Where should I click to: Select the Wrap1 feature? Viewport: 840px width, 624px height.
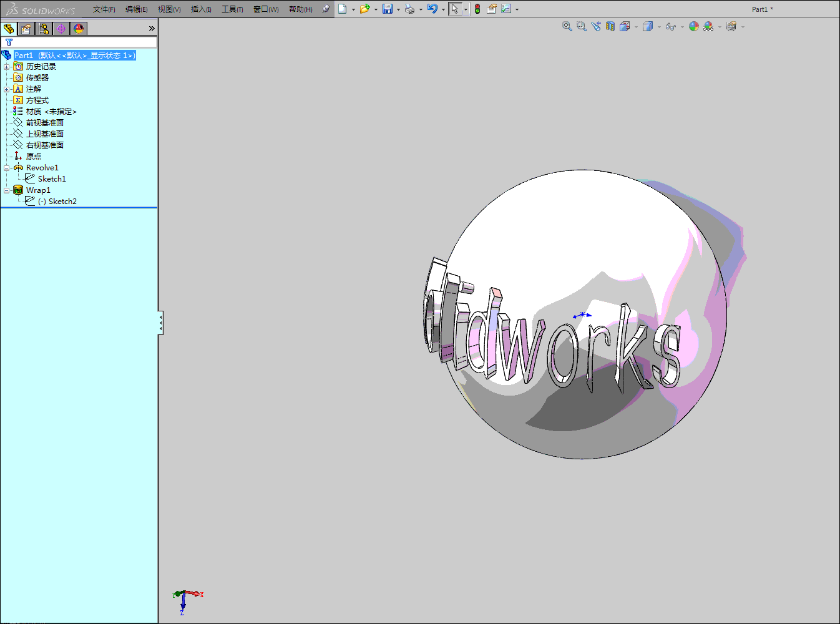coord(38,190)
